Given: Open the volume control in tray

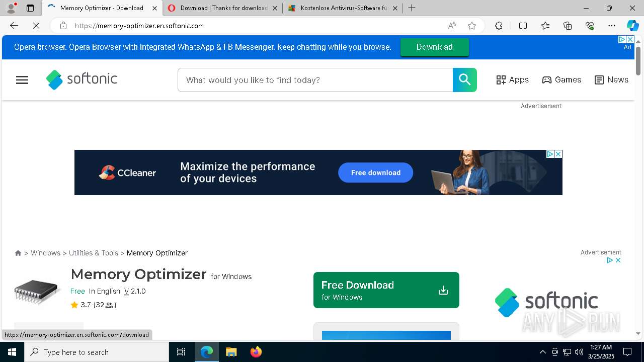Looking at the screenshot, I should 579,352.
